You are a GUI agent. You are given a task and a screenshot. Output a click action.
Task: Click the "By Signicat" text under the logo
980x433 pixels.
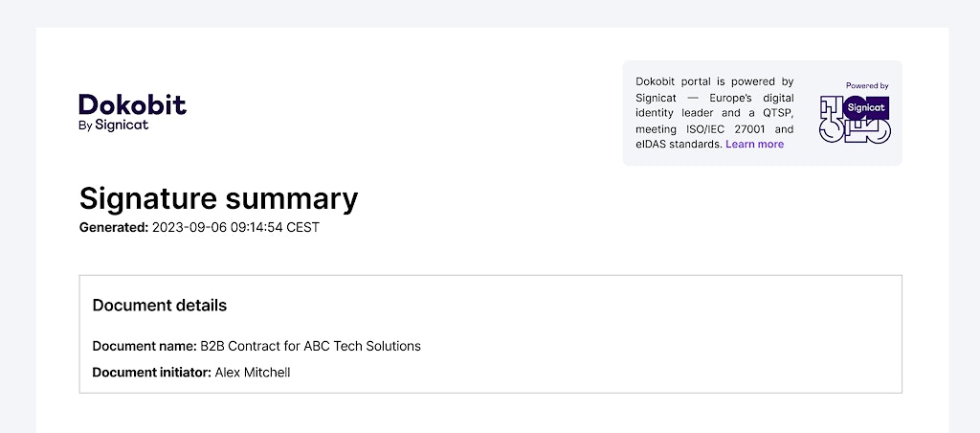coord(114,125)
